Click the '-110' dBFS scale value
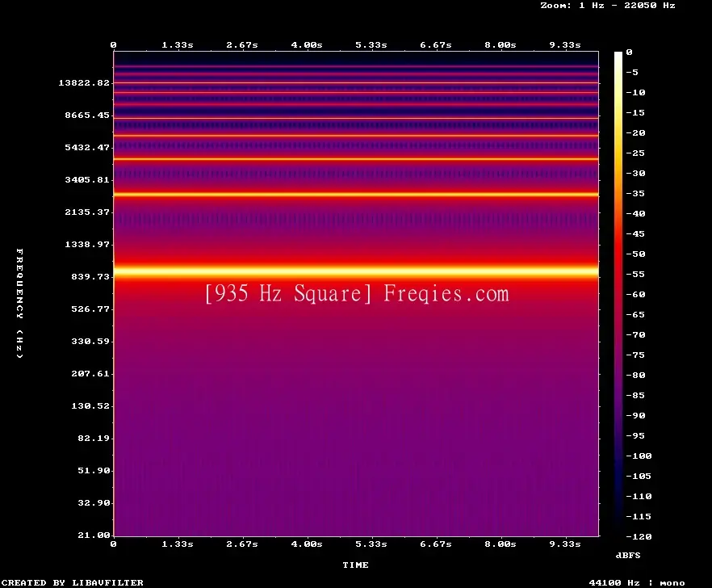 click(639, 496)
